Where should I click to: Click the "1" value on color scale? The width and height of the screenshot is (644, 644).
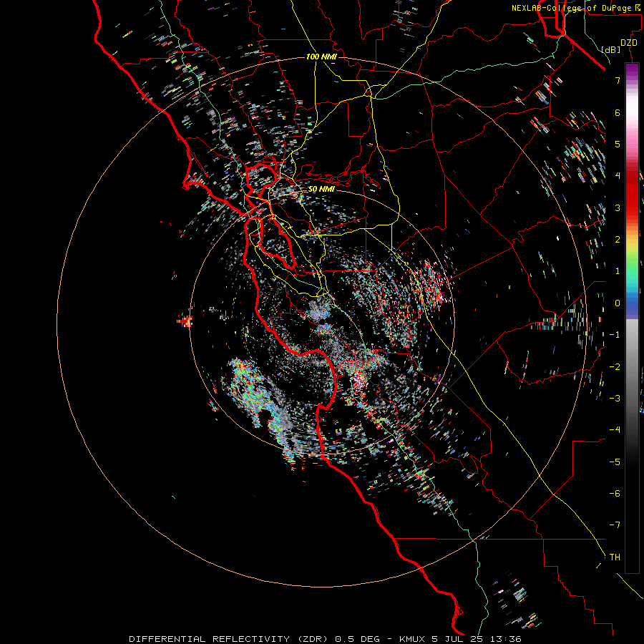coord(618,271)
